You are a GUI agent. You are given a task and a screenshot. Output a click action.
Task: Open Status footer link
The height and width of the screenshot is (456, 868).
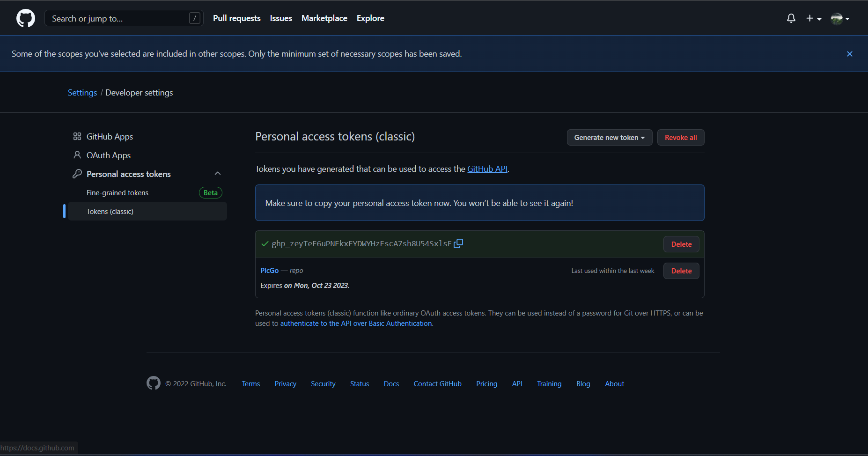(x=360, y=384)
